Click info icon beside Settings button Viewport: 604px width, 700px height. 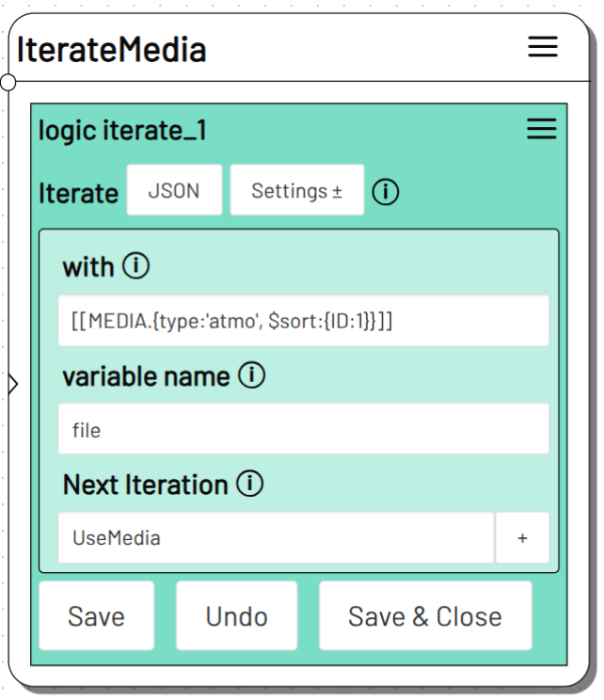click(x=386, y=192)
